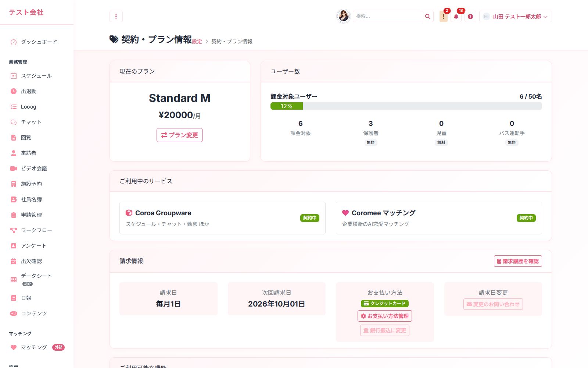Screen dimensions: 588x368
Task: Click the Coroa Groupware cube icon
Action: tap(129, 213)
